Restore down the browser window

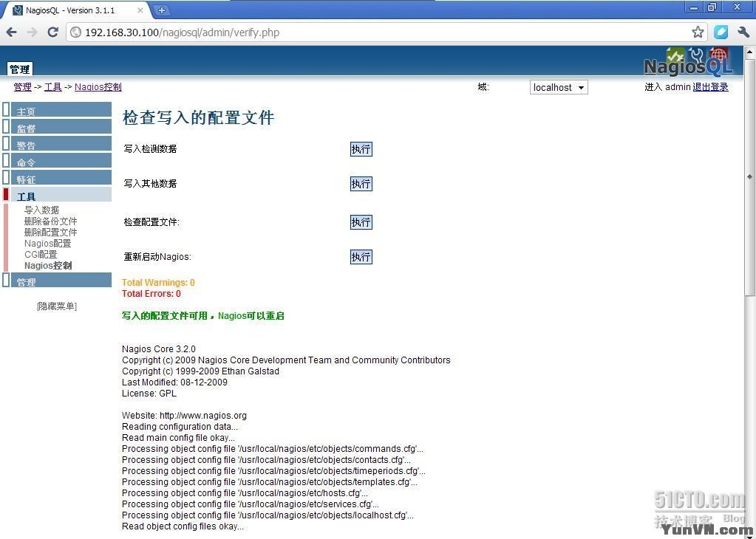[712, 7]
